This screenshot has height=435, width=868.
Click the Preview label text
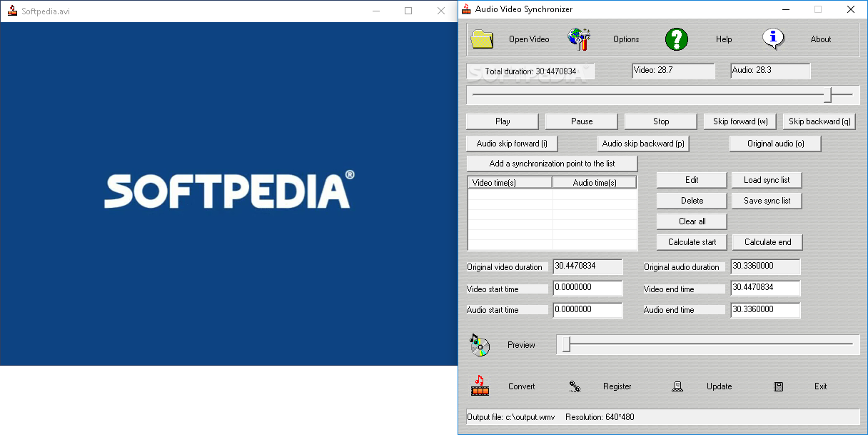[521, 345]
